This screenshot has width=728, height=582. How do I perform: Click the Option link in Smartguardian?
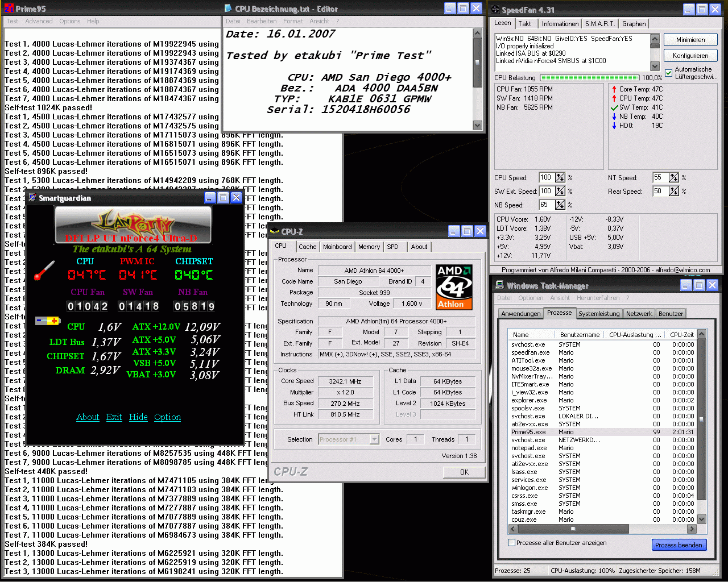point(168,417)
